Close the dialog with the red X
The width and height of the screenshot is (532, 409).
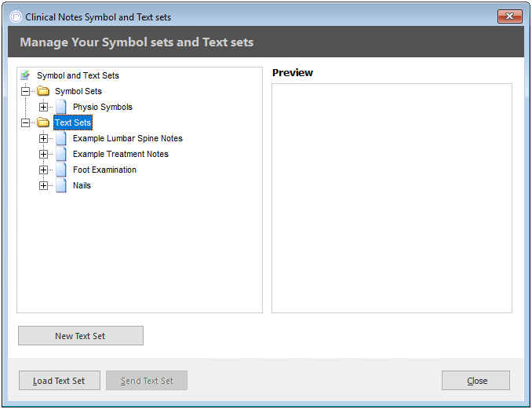[509, 16]
